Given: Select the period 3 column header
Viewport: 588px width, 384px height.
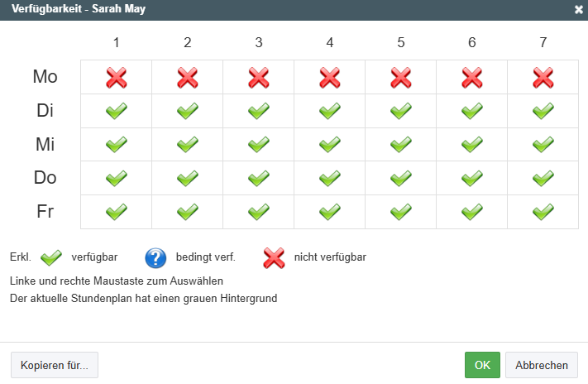Looking at the screenshot, I should tap(259, 42).
